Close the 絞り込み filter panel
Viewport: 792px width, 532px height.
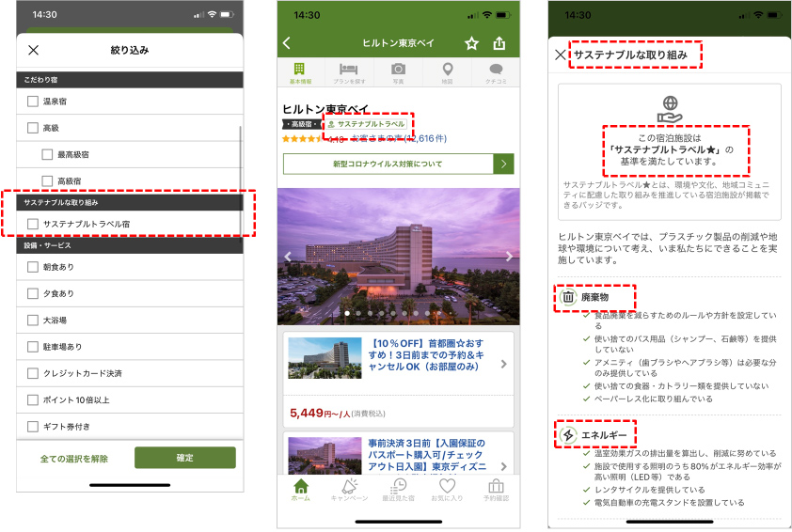(x=34, y=50)
